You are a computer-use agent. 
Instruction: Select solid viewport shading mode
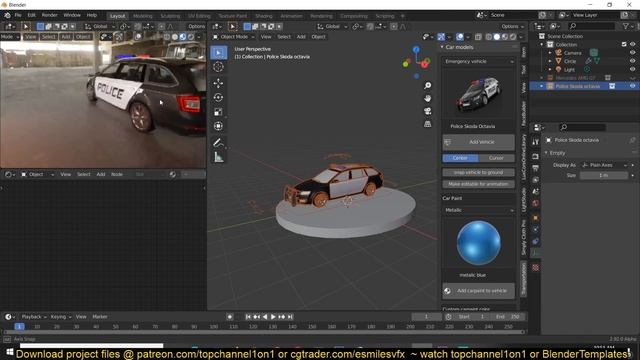click(497, 37)
